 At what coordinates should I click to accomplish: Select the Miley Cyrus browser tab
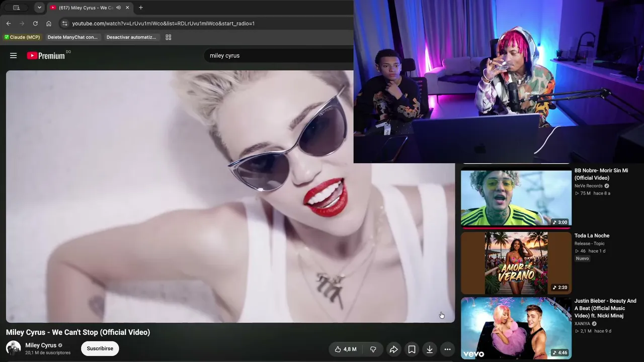[x=91, y=8]
